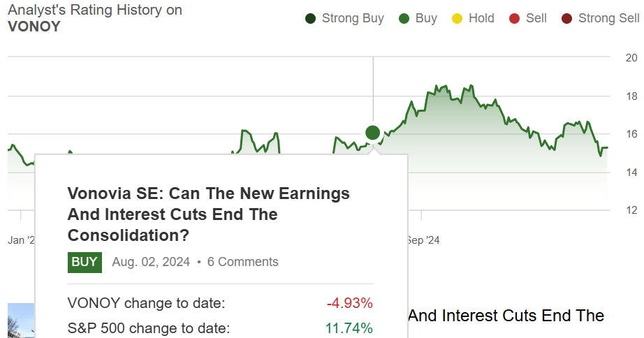The height and width of the screenshot is (338, 644).
Task: Click the green BUY rating badge
Action: [85, 262]
